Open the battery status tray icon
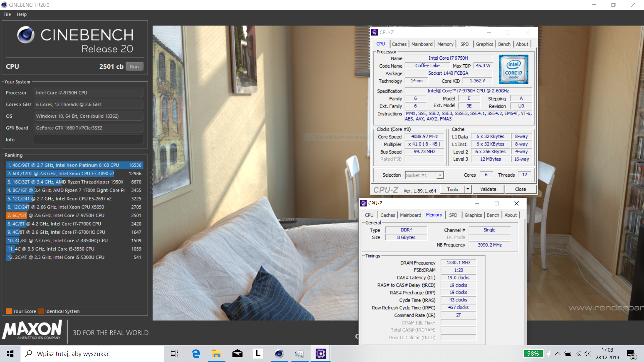 coord(568,354)
